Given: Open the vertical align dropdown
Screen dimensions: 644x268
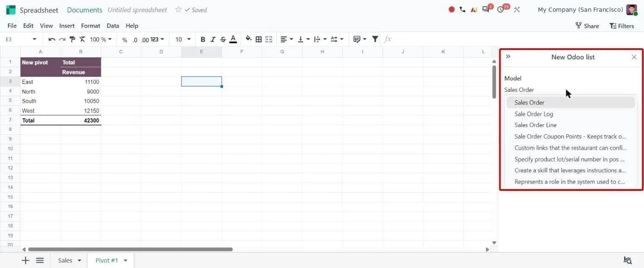Looking at the screenshot, I should tap(304, 39).
